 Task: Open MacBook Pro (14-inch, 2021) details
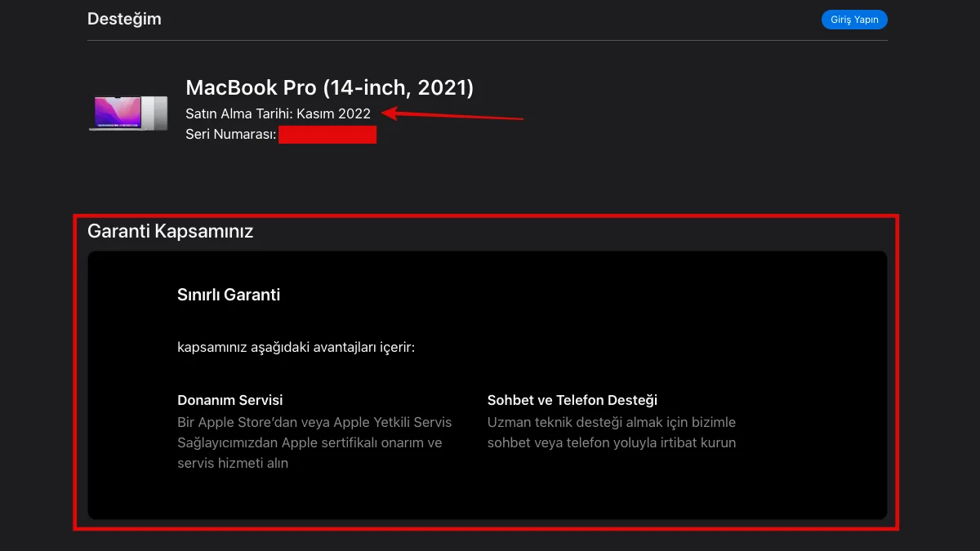click(x=330, y=87)
